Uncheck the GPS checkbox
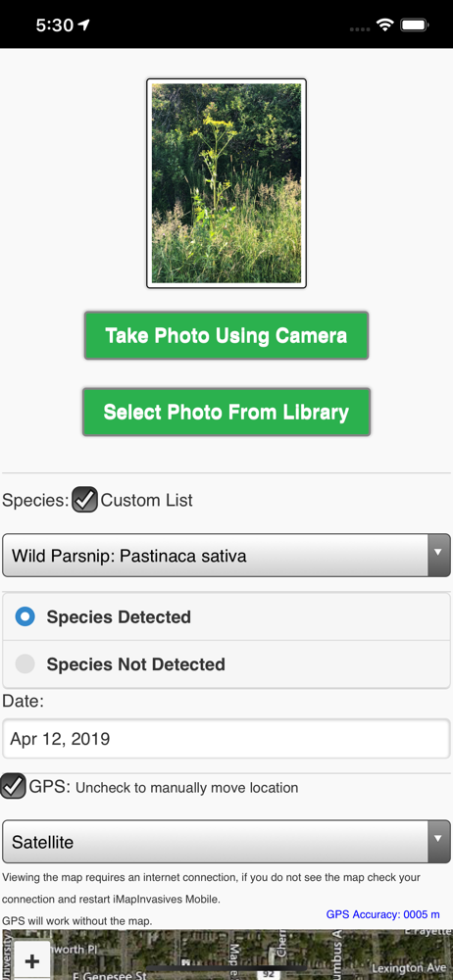The image size is (453, 980). coord(13,786)
